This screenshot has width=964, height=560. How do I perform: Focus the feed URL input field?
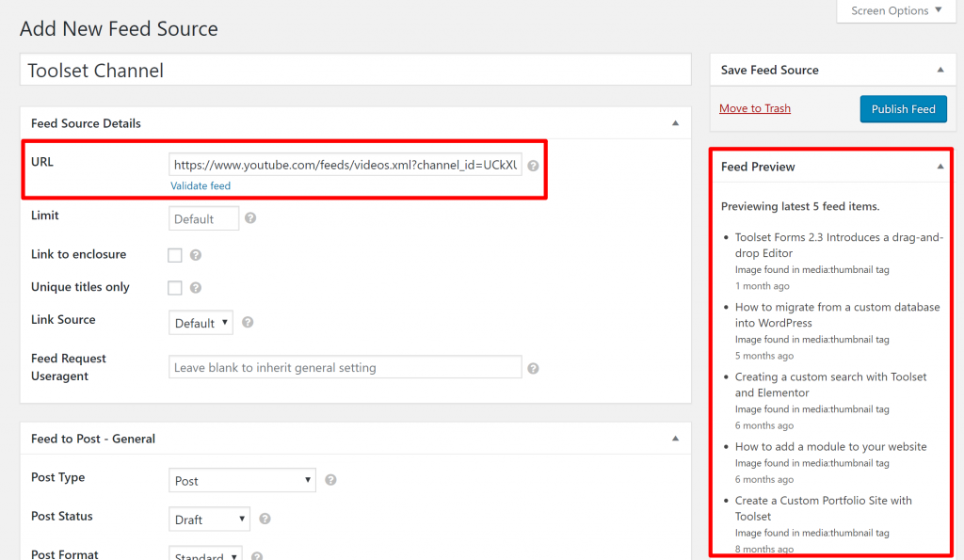pyautogui.click(x=345, y=165)
